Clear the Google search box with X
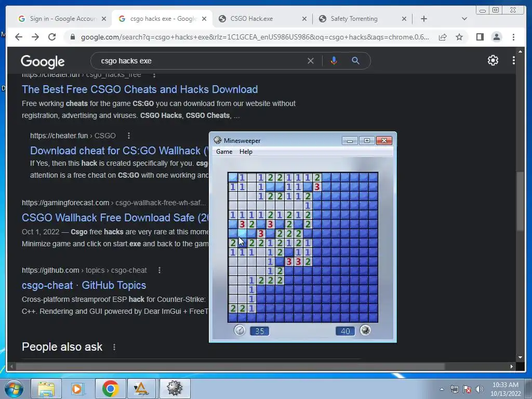Viewport: 532px width, 399px height. (311, 61)
